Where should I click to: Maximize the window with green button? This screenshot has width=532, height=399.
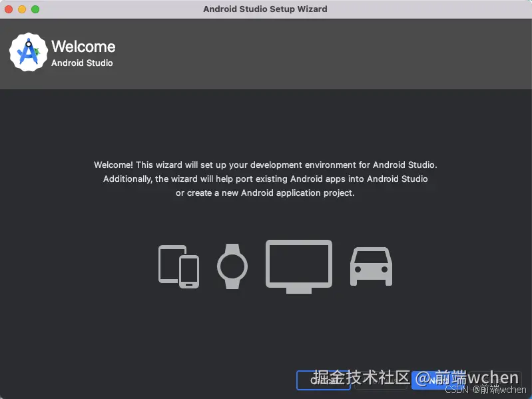(35, 9)
